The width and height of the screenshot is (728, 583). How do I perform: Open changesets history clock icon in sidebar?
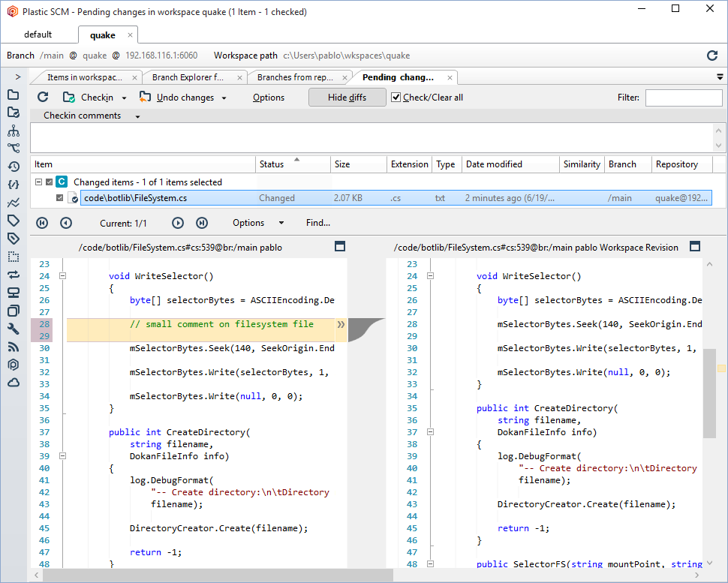click(14, 166)
